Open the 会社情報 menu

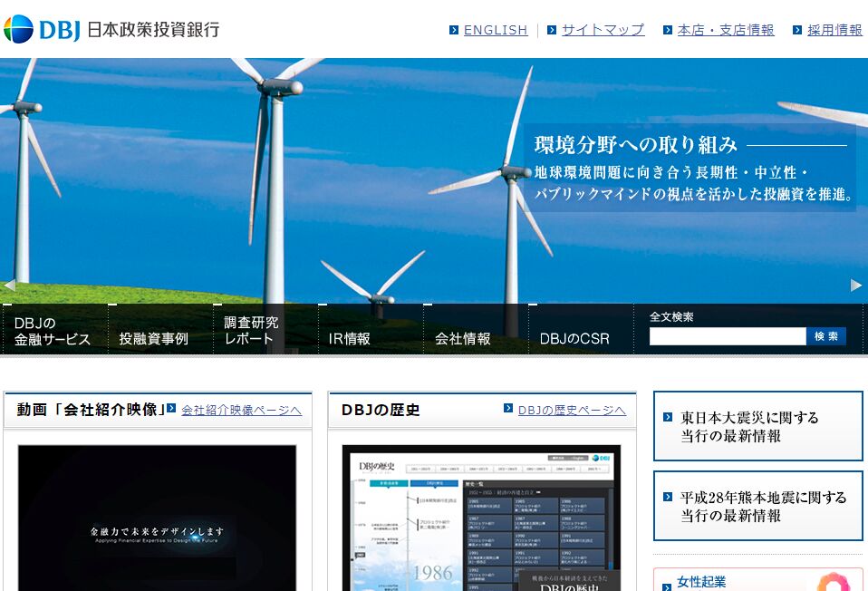point(476,330)
